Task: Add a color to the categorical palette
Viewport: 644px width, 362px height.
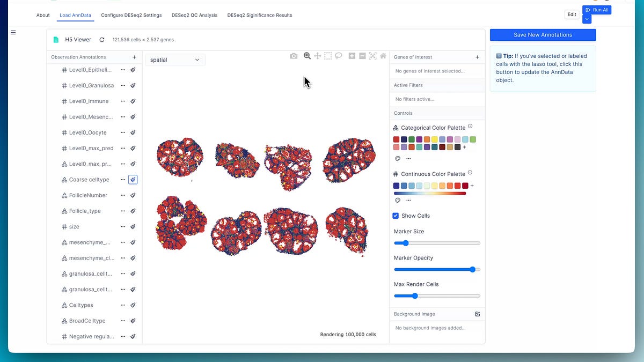Action: (x=465, y=147)
